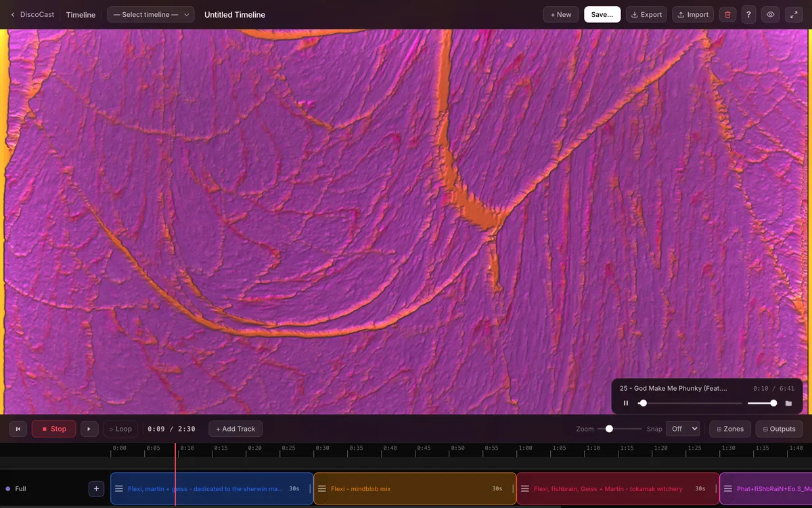Click the 1:00 mark on the ruler

tap(525, 448)
